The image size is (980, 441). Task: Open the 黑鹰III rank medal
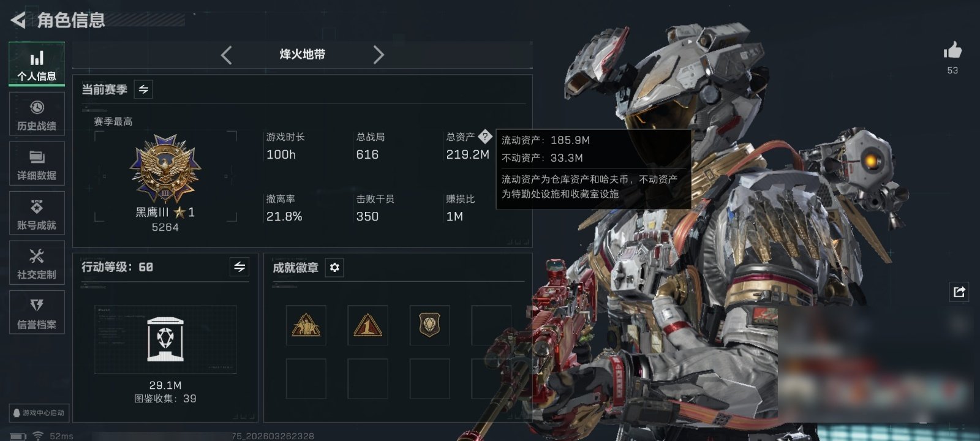click(x=165, y=169)
